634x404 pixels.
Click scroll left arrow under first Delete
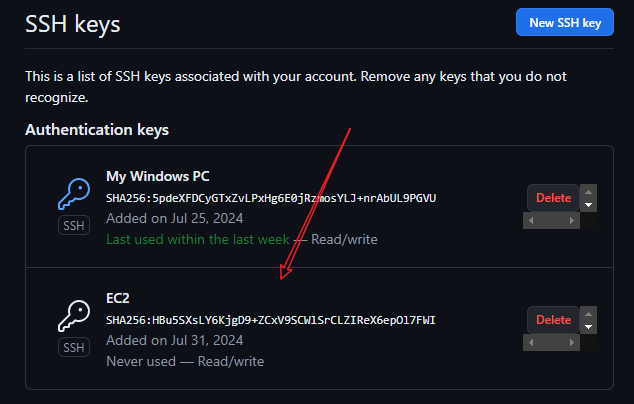[x=531, y=221]
